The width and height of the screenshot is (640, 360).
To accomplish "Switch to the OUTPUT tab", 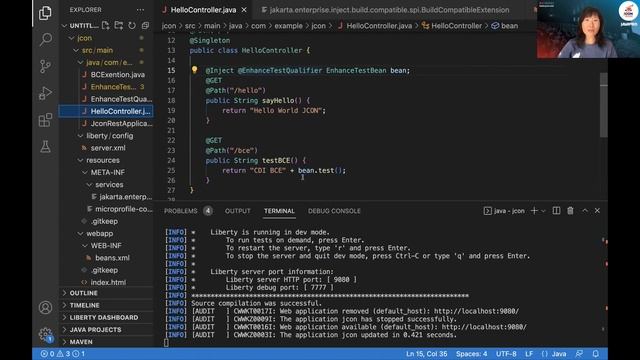I will tap(238, 211).
